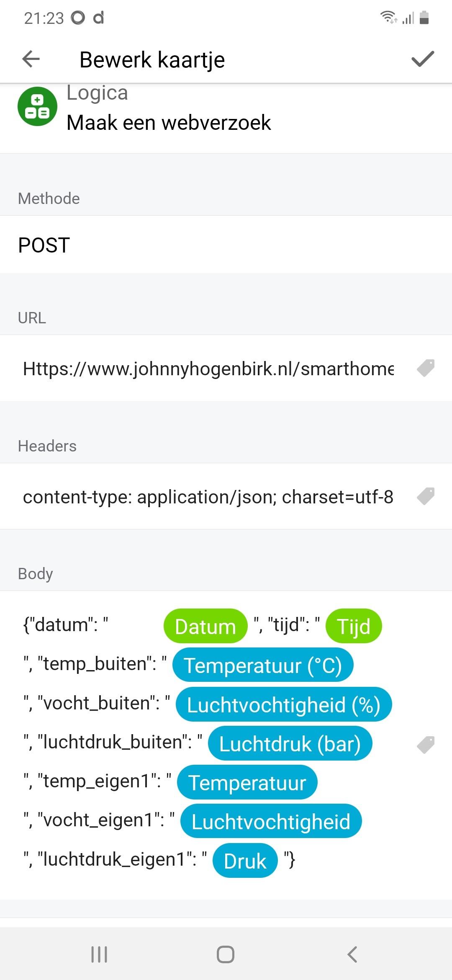The width and height of the screenshot is (452, 980).
Task: Select the Druk tag in body
Action: 245,861
